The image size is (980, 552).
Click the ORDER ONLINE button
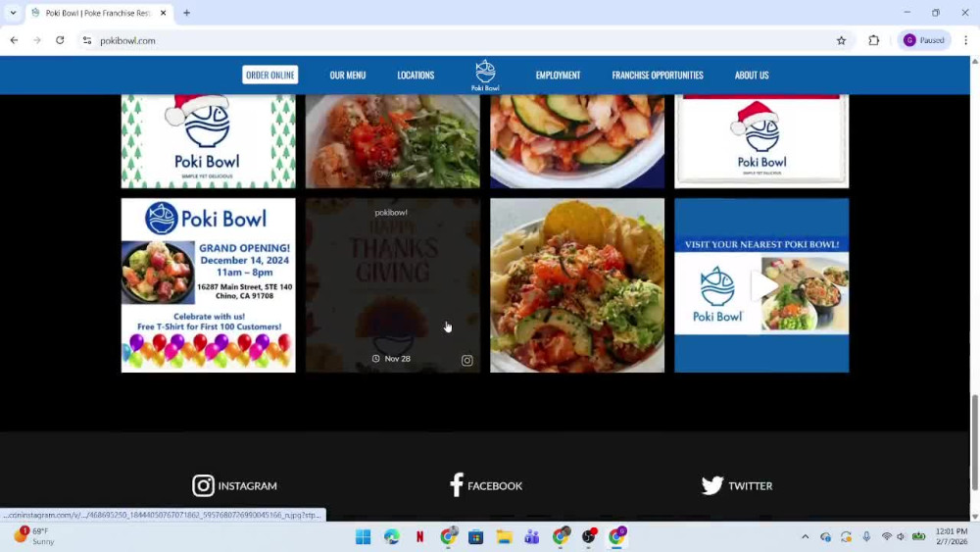(x=270, y=75)
